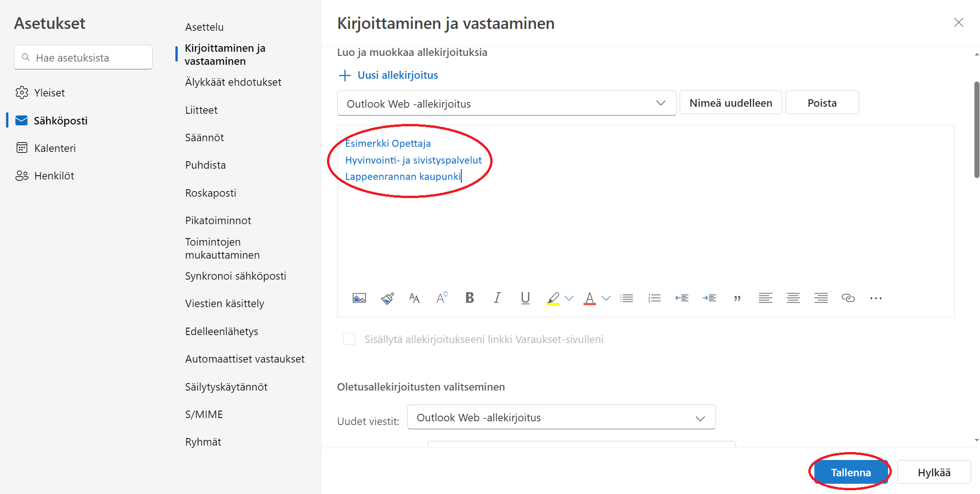The image size is (980, 494).
Task: Increase the text indent
Action: [709, 298]
